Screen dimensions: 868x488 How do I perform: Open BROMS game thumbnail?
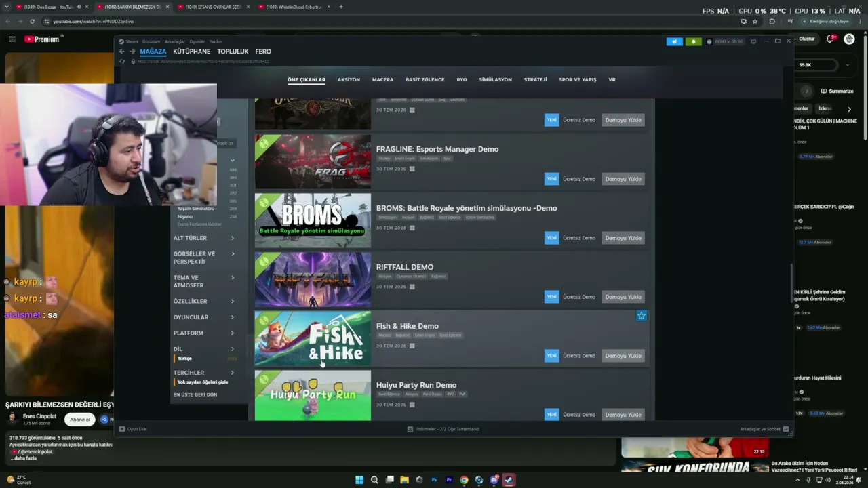click(x=313, y=220)
